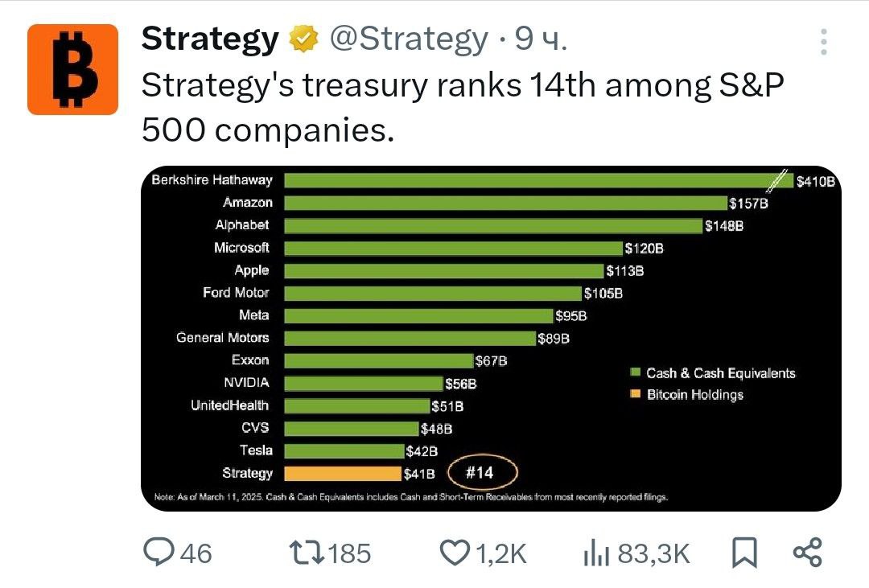Click the tweet text about treasury ranking

[x=463, y=108]
